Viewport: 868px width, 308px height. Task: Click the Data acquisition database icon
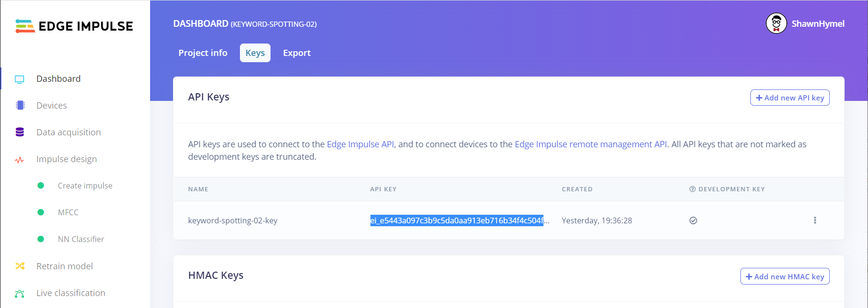click(x=20, y=132)
